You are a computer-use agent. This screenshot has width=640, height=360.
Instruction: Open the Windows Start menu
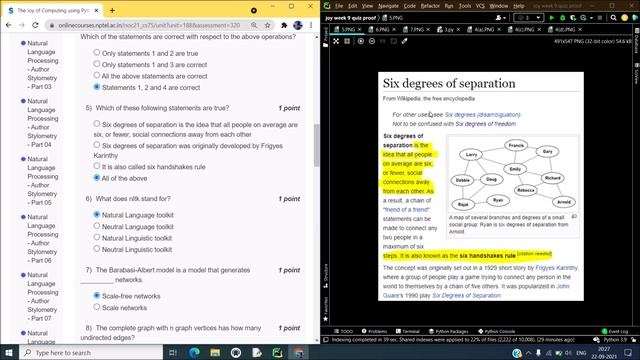click(9, 352)
